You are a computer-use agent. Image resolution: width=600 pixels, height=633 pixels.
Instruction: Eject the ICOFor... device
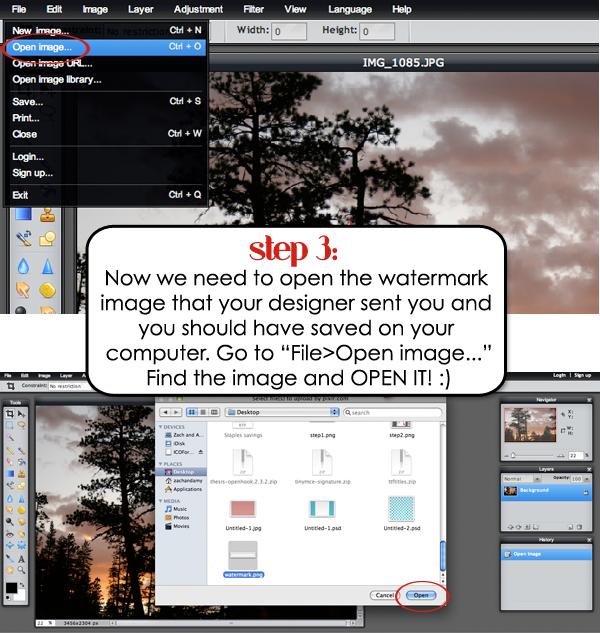(x=201, y=452)
